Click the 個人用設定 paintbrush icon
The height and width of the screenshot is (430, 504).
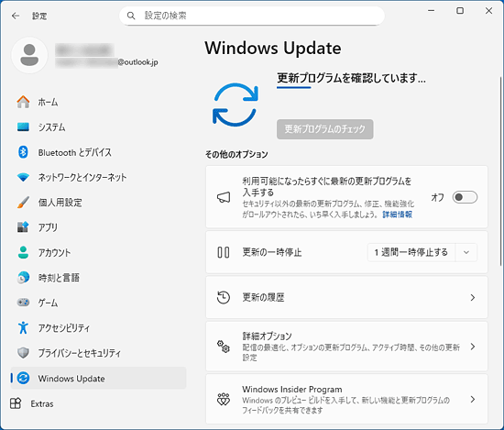pos(23,203)
